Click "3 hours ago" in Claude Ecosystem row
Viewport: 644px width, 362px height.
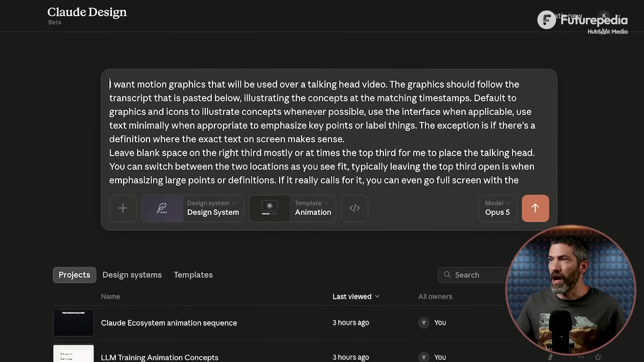[x=351, y=323]
